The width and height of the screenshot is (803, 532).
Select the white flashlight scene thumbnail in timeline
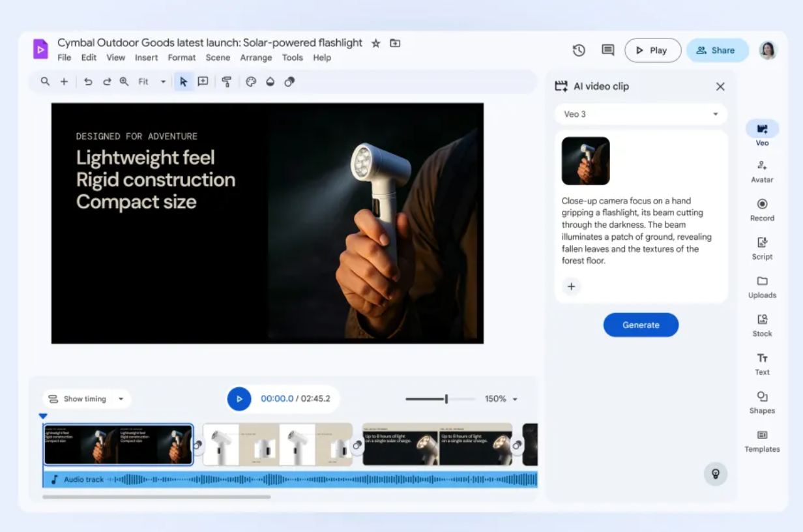coord(278,445)
